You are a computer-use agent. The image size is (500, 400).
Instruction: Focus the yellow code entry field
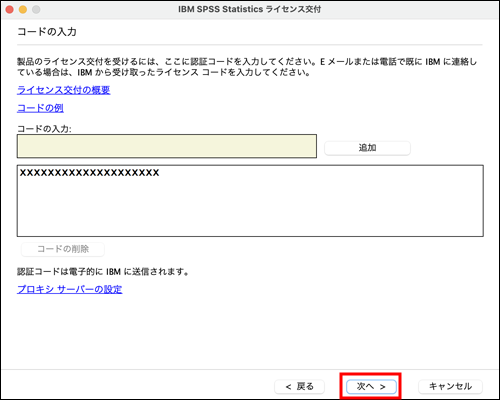(167, 146)
